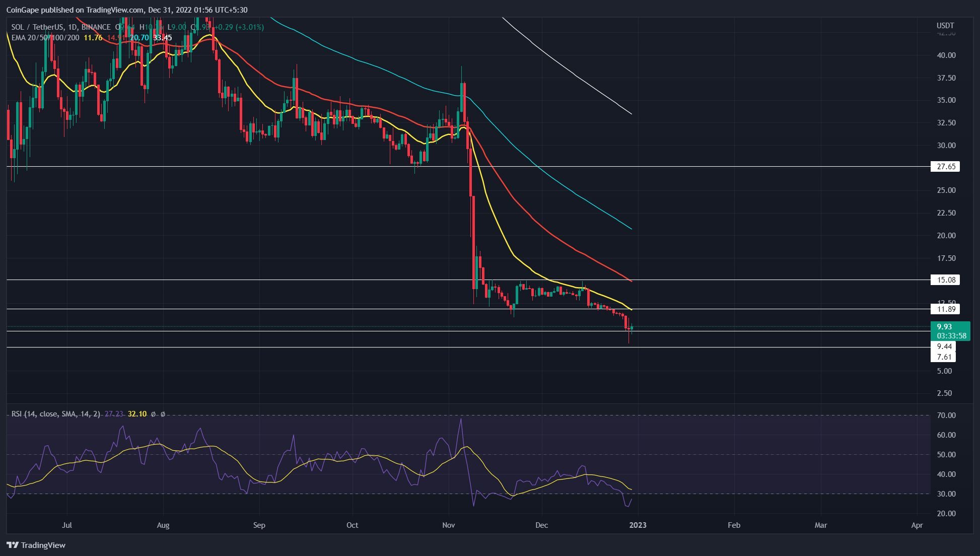Click the Mar label on time axis
The height and width of the screenshot is (556, 980).
pyautogui.click(x=821, y=525)
